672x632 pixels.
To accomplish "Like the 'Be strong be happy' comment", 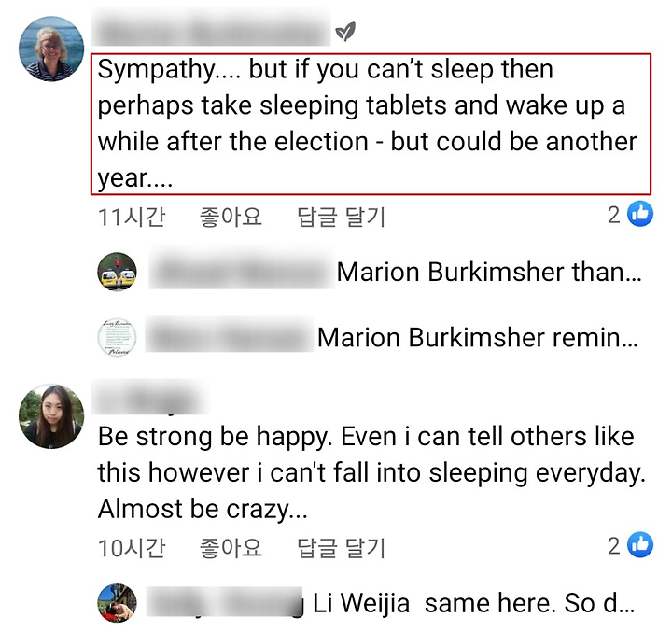I will (231, 548).
